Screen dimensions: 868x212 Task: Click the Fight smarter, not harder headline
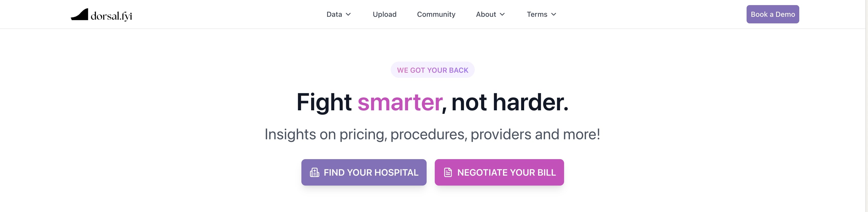432,102
